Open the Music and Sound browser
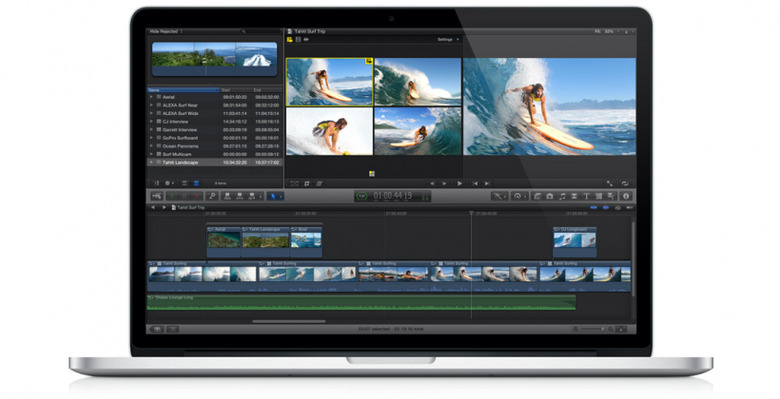This screenshot has height=399, width=780. 562,196
